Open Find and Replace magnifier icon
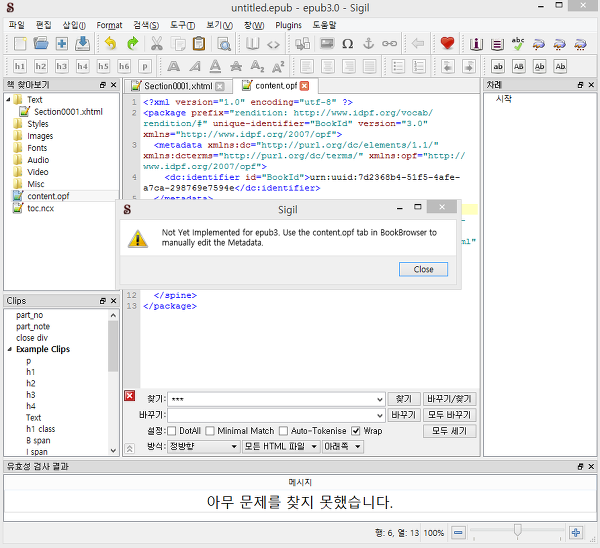The width and height of the screenshot is (600, 548). [223, 44]
